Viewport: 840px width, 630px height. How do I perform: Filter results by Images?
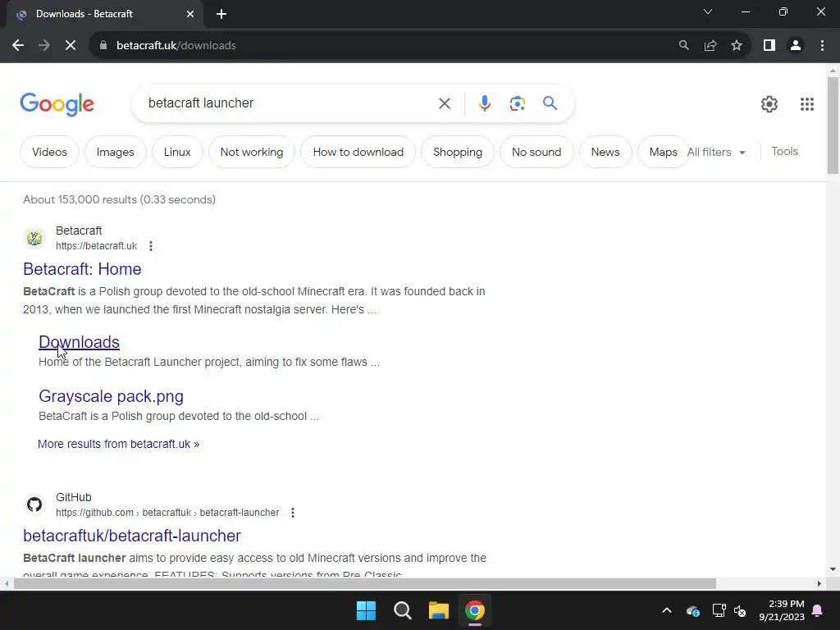click(x=115, y=152)
